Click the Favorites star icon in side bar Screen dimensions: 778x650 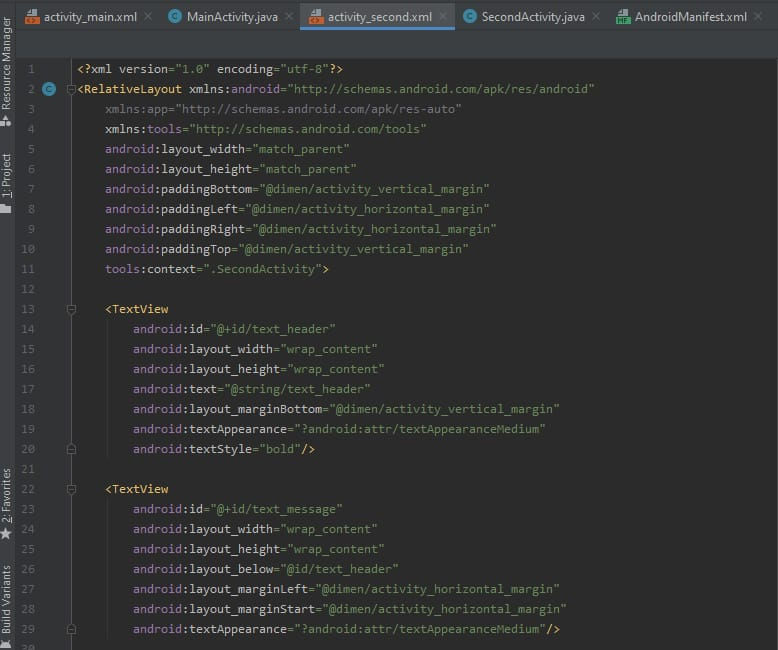pos(5,534)
